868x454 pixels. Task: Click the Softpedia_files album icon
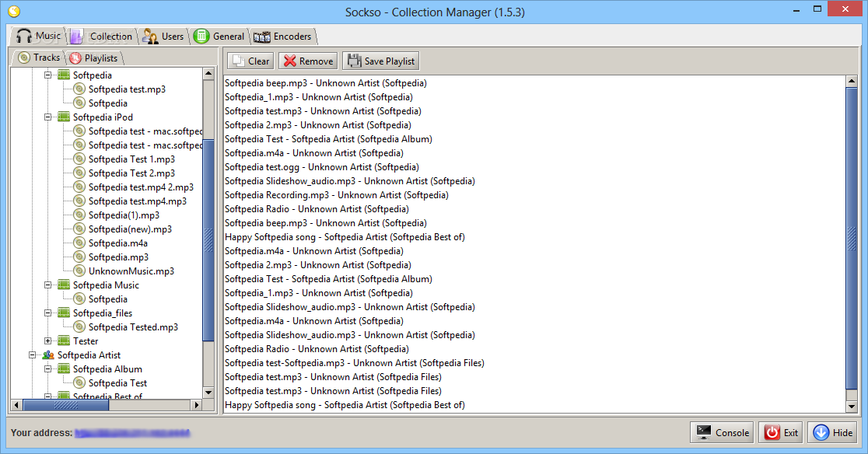65,313
